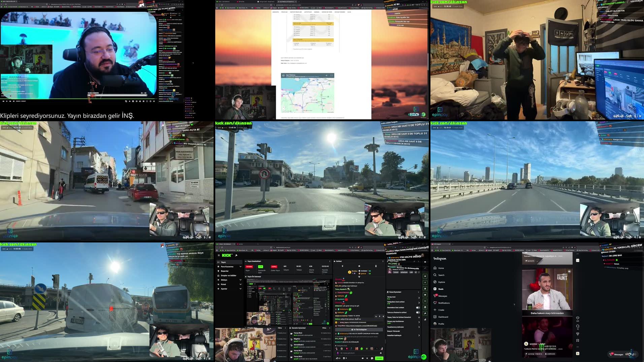Save the reel using the bookmark icon
The height and width of the screenshot is (362, 644).
[578, 340]
